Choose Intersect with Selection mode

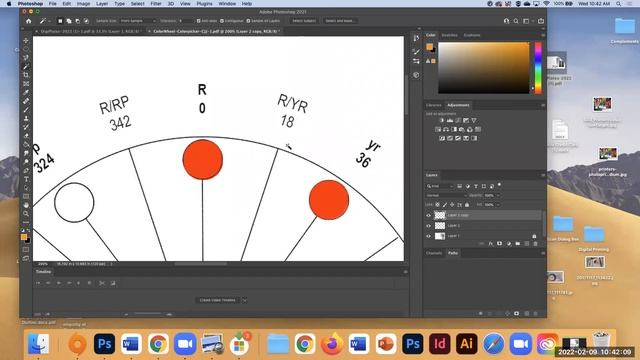tap(86, 21)
